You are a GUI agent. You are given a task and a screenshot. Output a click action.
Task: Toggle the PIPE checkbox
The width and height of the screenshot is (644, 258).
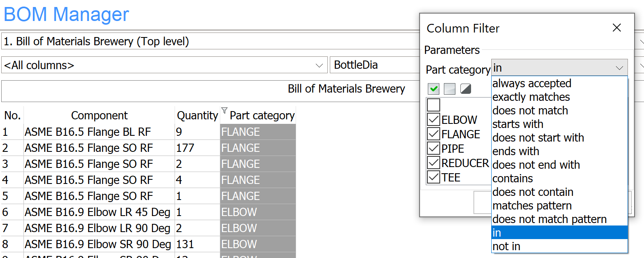click(434, 149)
